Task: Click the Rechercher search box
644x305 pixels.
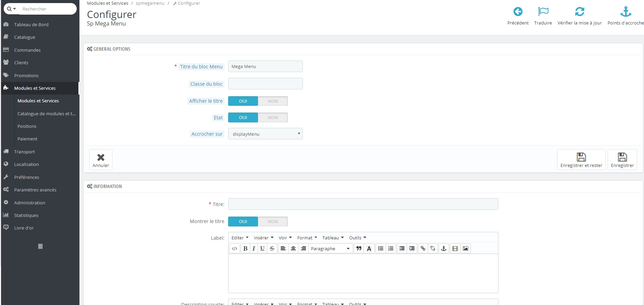Action: (x=48, y=9)
